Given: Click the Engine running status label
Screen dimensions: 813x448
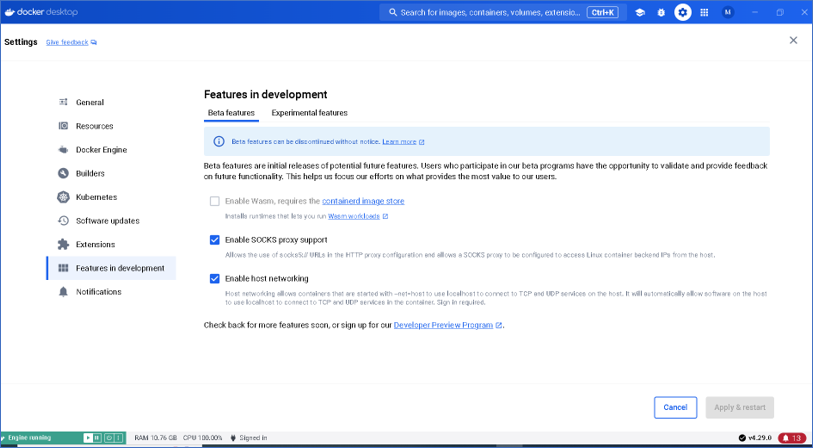Looking at the screenshot, I should click(x=30, y=438).
